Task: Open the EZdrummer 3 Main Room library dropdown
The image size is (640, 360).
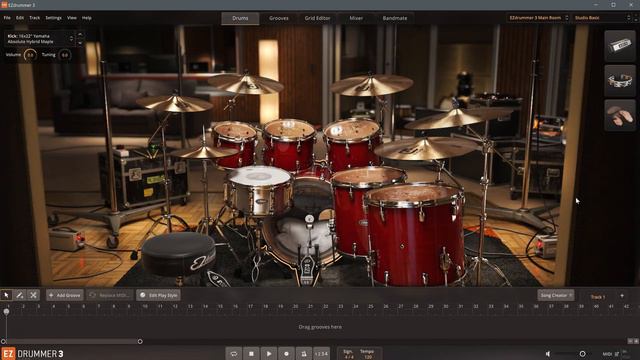Action: pyautogui.click(x=538, y=18)
